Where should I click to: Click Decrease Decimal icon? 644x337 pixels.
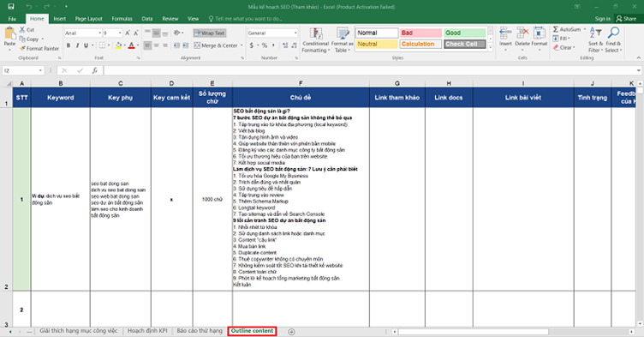pyautogui.click(x=294, y=45)
